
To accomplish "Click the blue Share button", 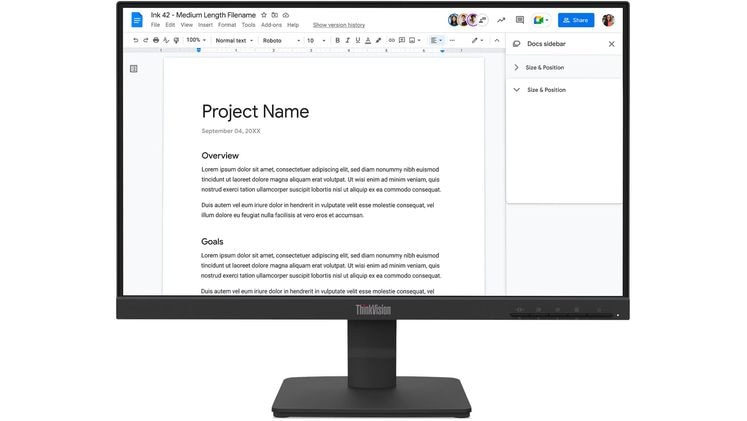I will [x=575, y=20].
